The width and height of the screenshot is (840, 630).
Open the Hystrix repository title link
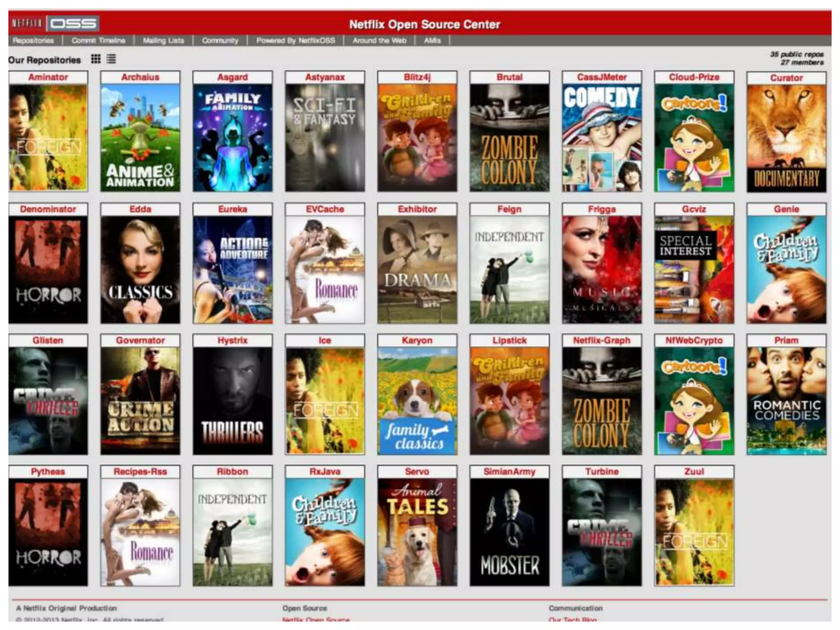tap(233, 340)
